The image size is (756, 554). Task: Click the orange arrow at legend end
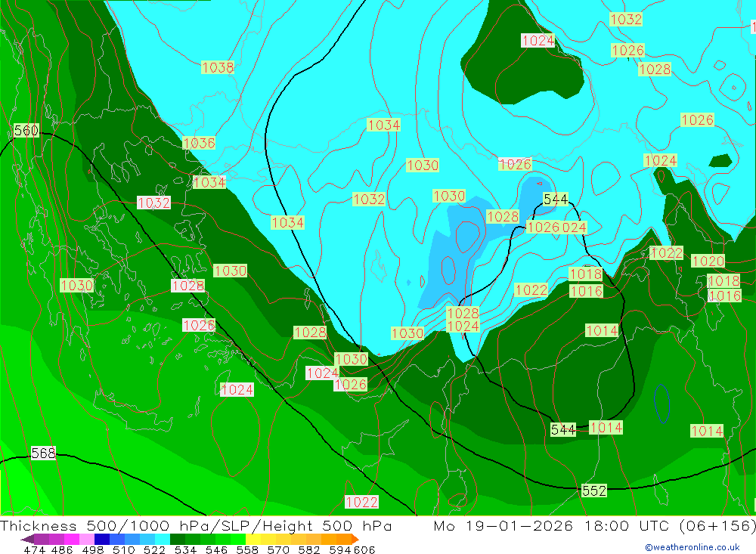(355, 539)
